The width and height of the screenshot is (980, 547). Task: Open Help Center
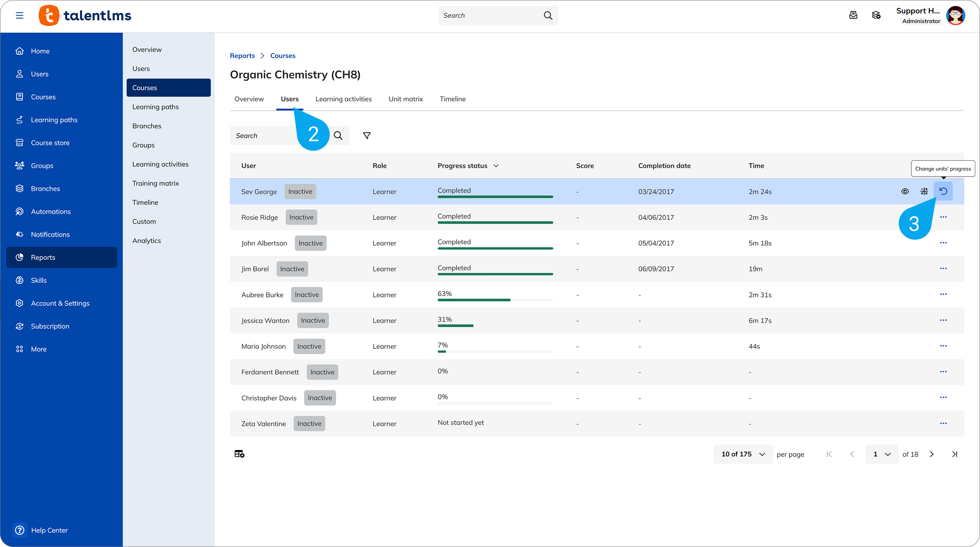(49, 530)
